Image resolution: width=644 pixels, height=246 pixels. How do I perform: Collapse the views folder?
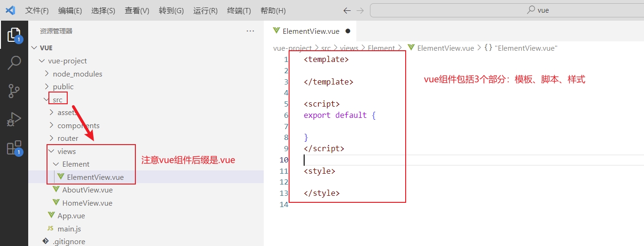(66, 151)
